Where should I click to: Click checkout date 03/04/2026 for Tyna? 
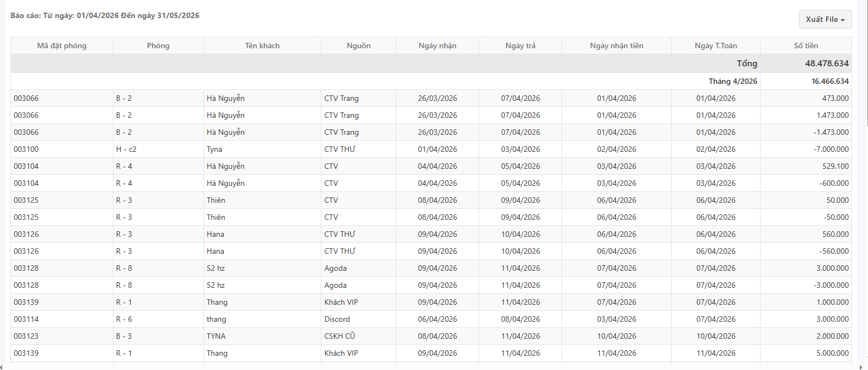(x=520, y=149)
